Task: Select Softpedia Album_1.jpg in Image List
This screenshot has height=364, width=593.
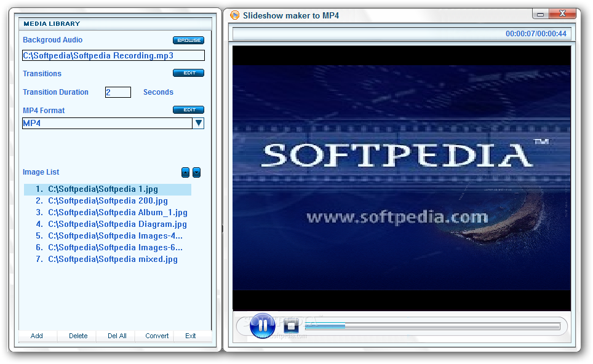Action: [x=108, y=213]
